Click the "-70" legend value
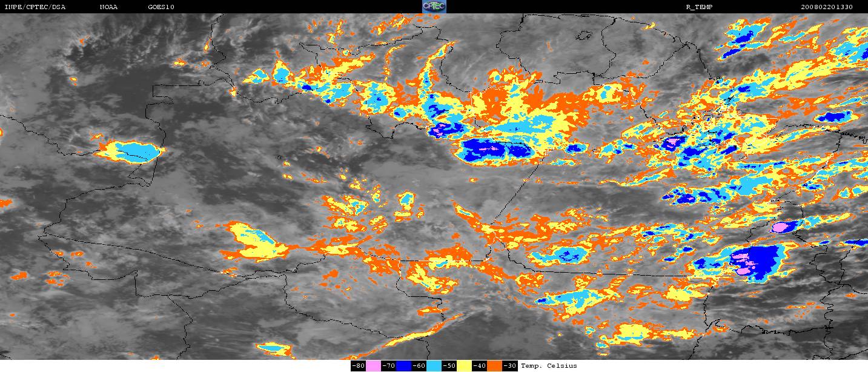 coord(388,366)
